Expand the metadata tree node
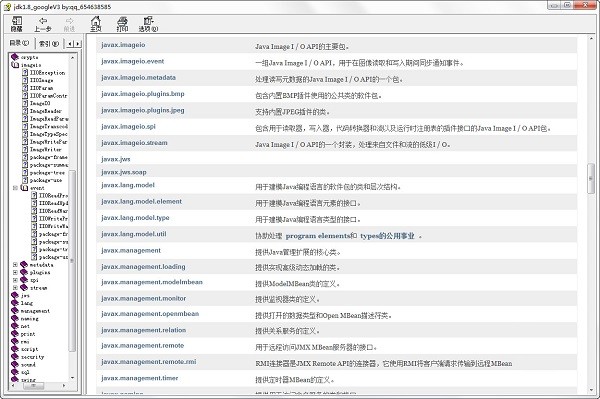The image size is (600, 399). tap(15, 265)
